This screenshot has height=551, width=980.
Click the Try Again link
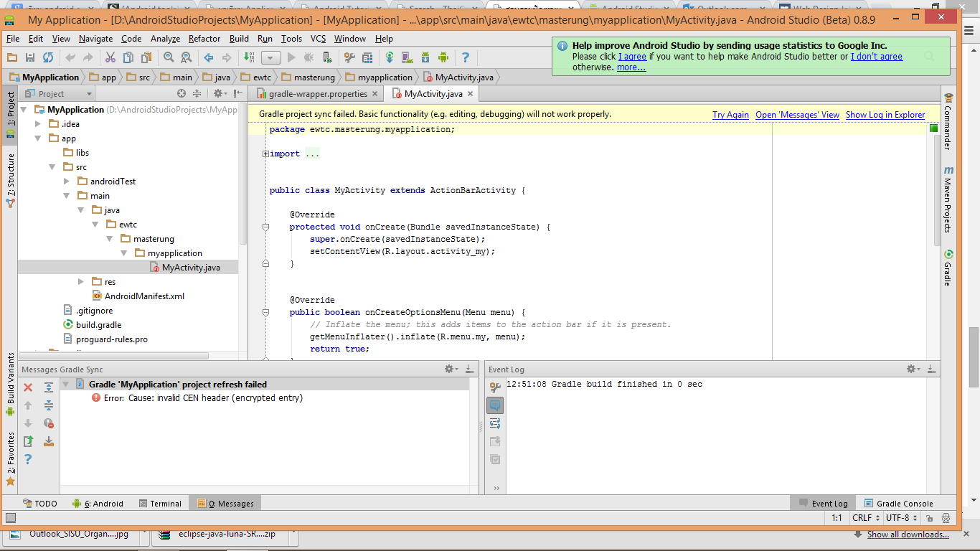730,115
